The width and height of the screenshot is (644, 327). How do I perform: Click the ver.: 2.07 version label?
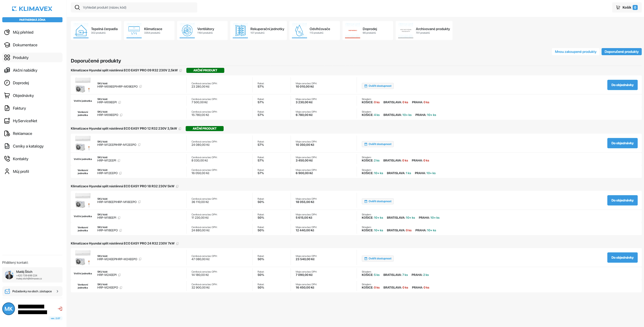(x=55, y=318)
